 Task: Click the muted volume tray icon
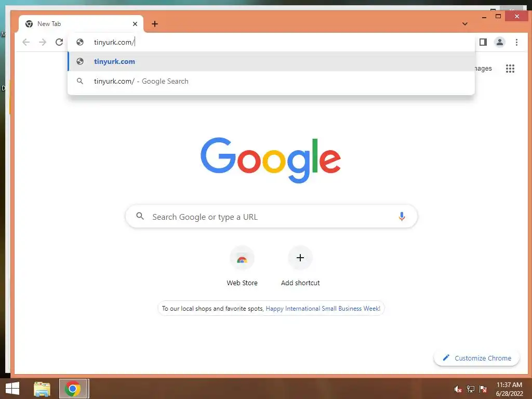coord(458,389)
